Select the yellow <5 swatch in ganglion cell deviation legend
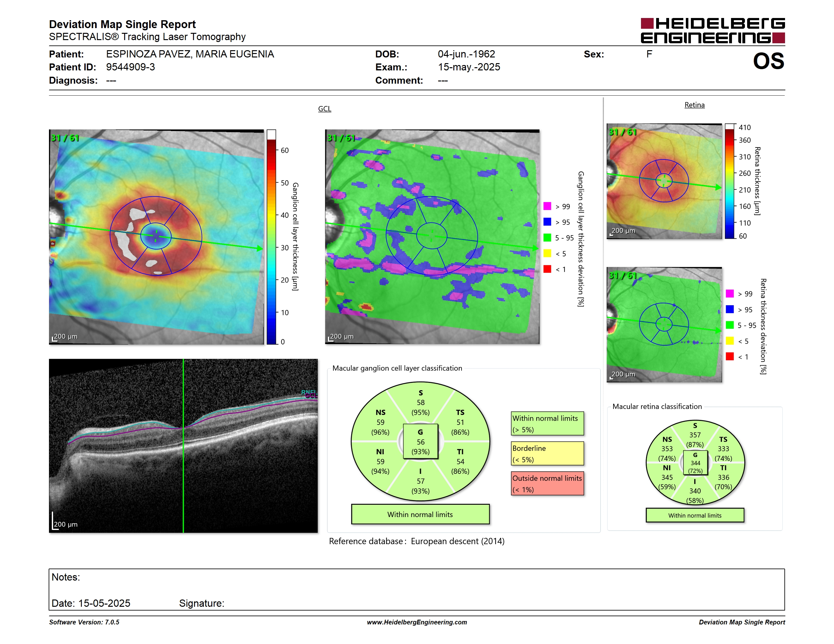 pyautogui.click(x=547, y=253)
